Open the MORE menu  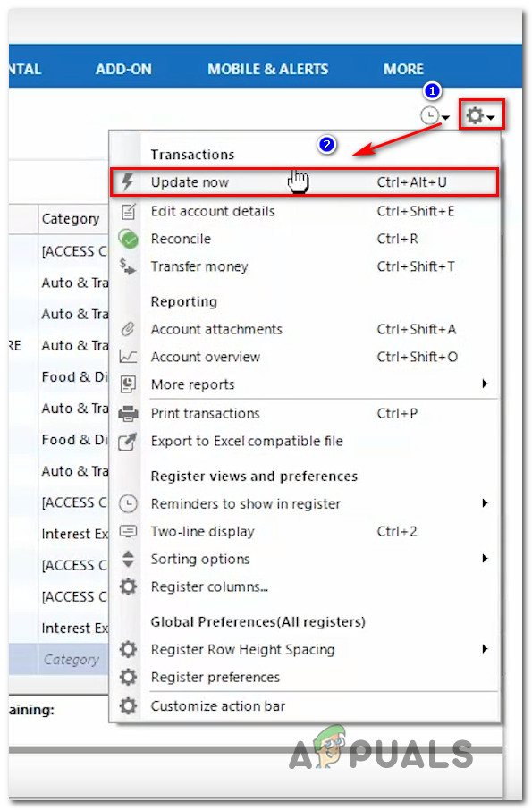pos(403,68)
